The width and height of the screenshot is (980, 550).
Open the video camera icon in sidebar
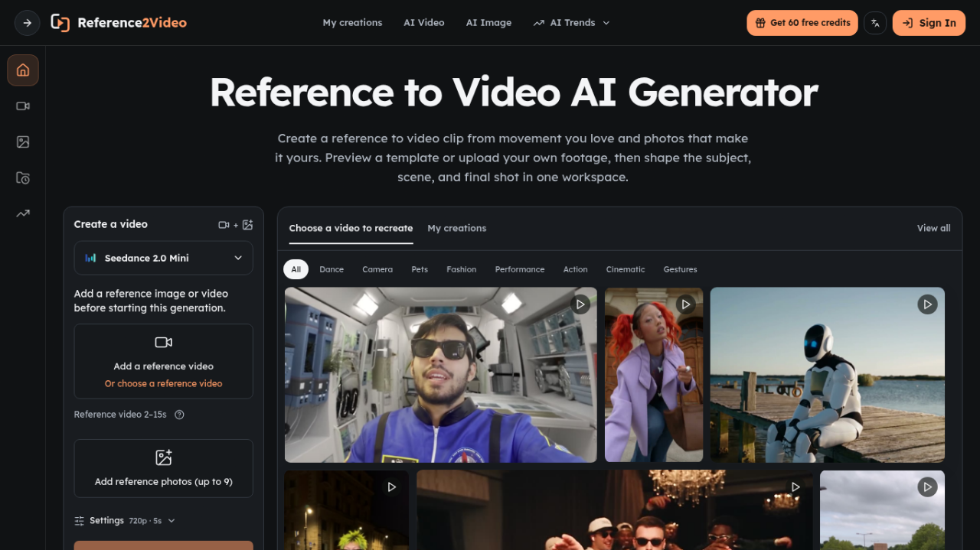tap(23, 106)
